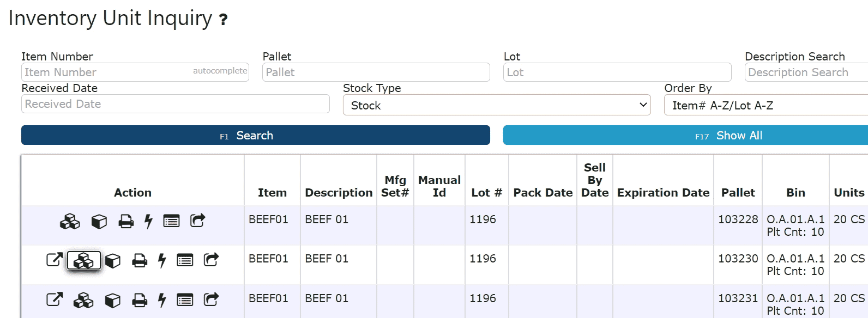Open the Order By dropdown
The height and width of the screenshot is (318, 868).
(x=765, y=105)
